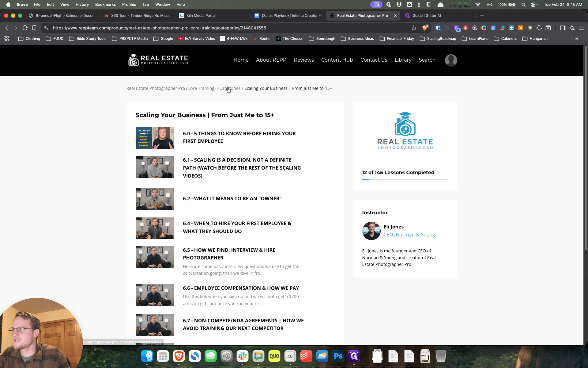The height and width of the screenshot is (368, 588).
Task: Click the Library link in the site header
Action: (x=403, y=60)
